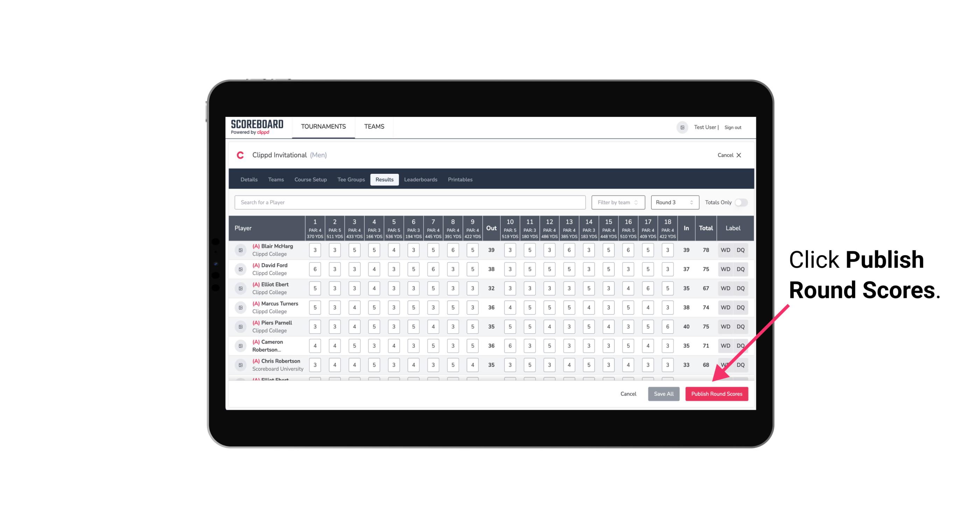Screen dimensions: 980x527
Task: Click the DQ icon for Chris Robertson
Action: pos(741,365)
